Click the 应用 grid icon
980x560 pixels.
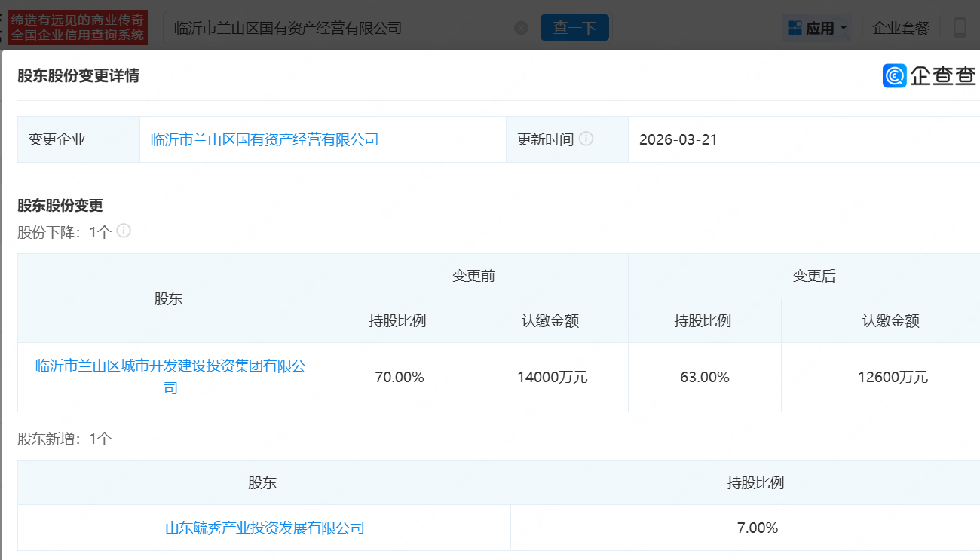[795, 28]
